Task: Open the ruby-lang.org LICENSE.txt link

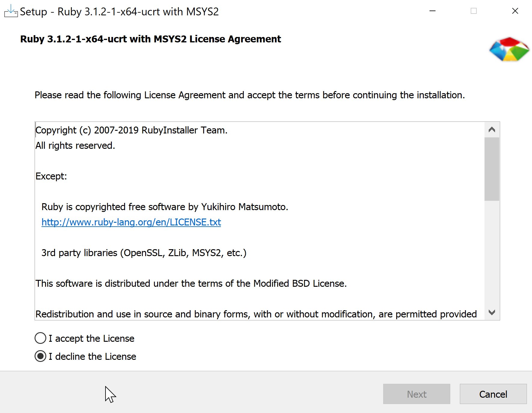Action: click(x=131, y=222)
